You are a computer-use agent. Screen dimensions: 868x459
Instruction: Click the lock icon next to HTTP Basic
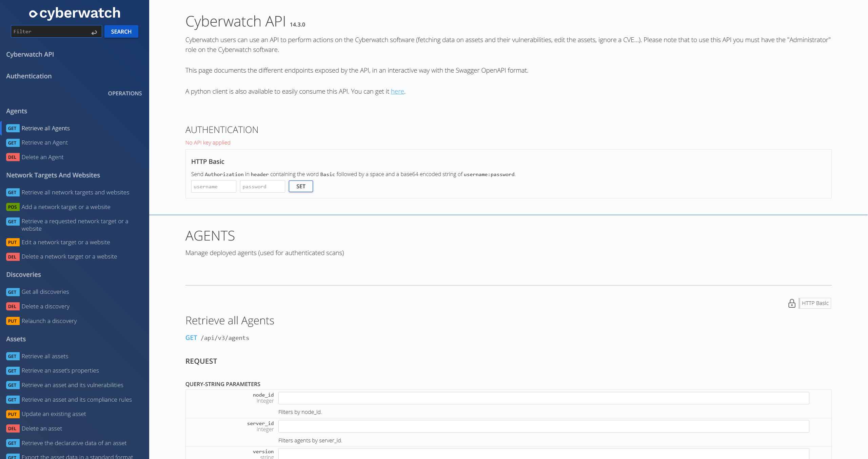tap(792, 303)
